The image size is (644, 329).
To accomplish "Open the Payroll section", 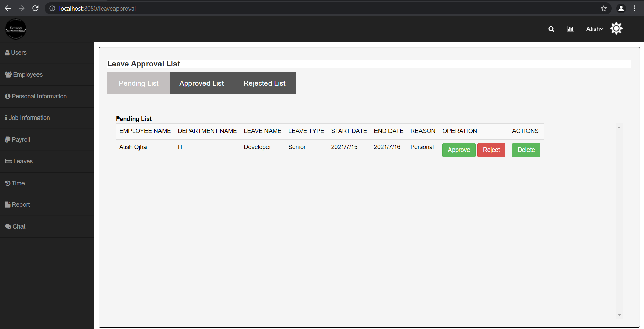I will pos(20,139).
